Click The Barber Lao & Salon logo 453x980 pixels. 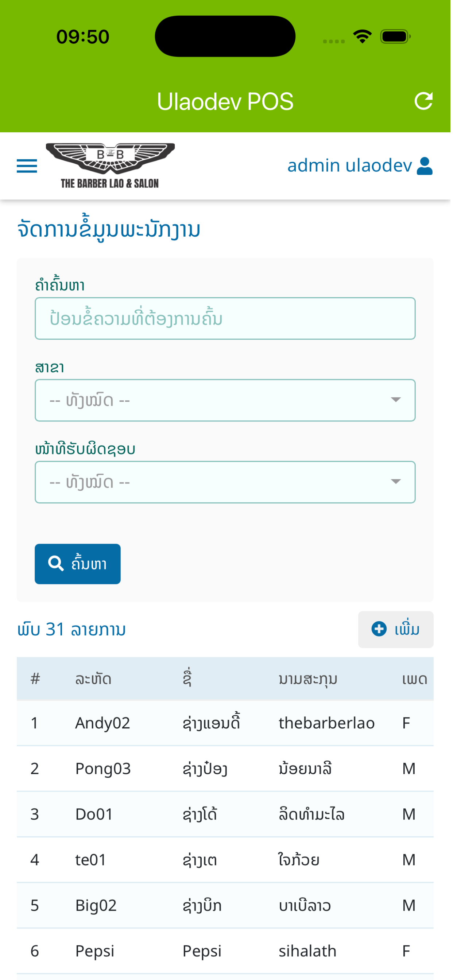pos(111,166)
